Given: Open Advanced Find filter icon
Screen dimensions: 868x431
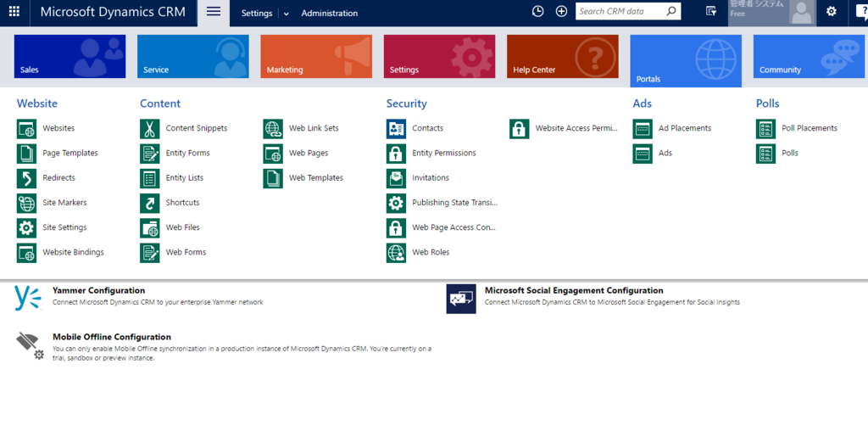Looking at the screenshot, I should [x=711, y=12].
